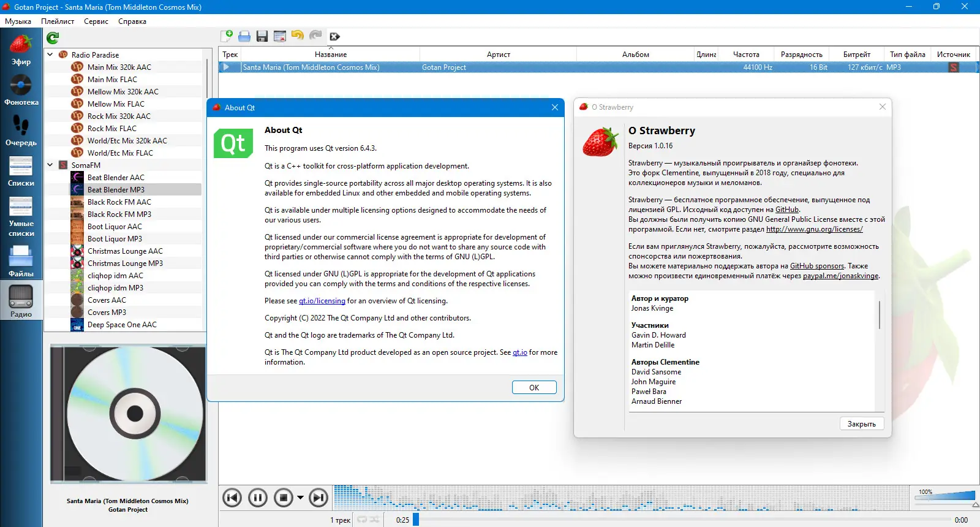Click the Артист column header
This screenshot has width=980, height=527.
(x=499, y=55)
